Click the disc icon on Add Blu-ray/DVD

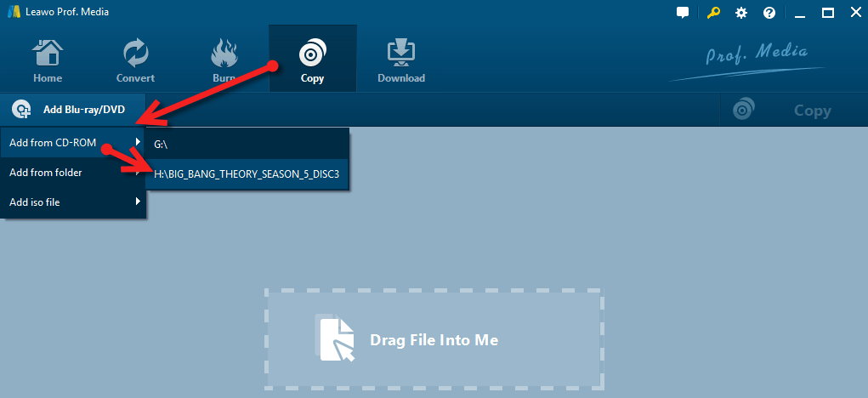(x=21, y=110)
